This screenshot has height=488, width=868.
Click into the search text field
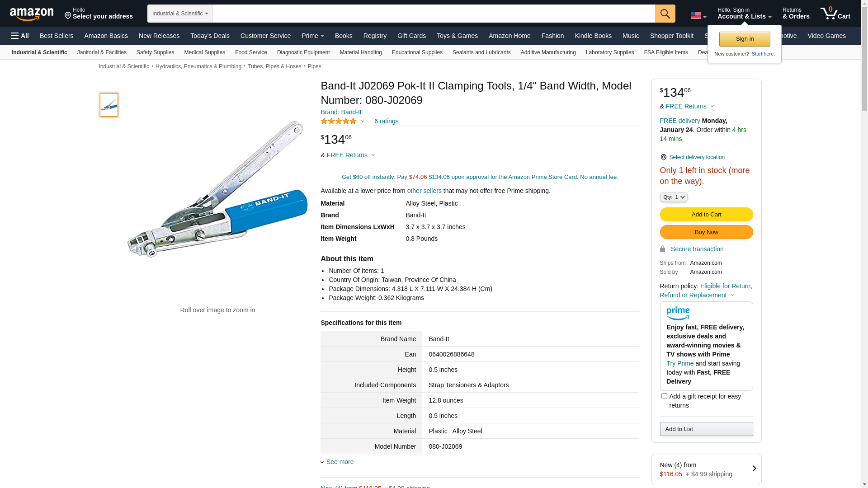tap(433, 14)
